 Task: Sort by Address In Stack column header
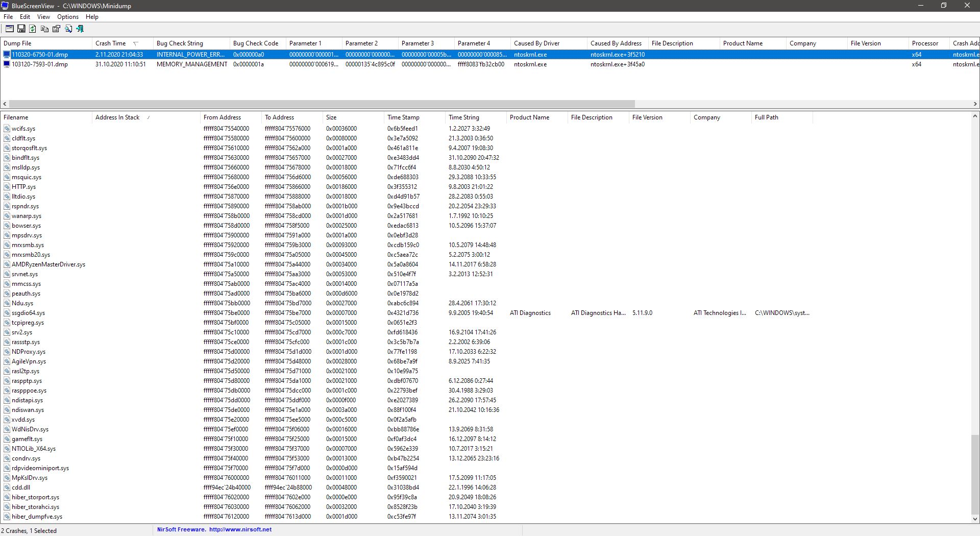pos(117,117)
